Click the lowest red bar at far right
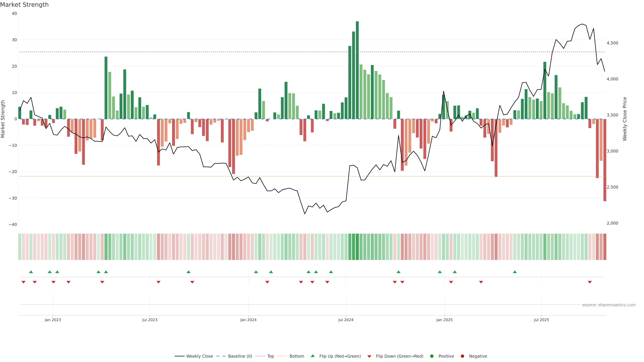Screen dimensions: 644x362 click(605, 160)
